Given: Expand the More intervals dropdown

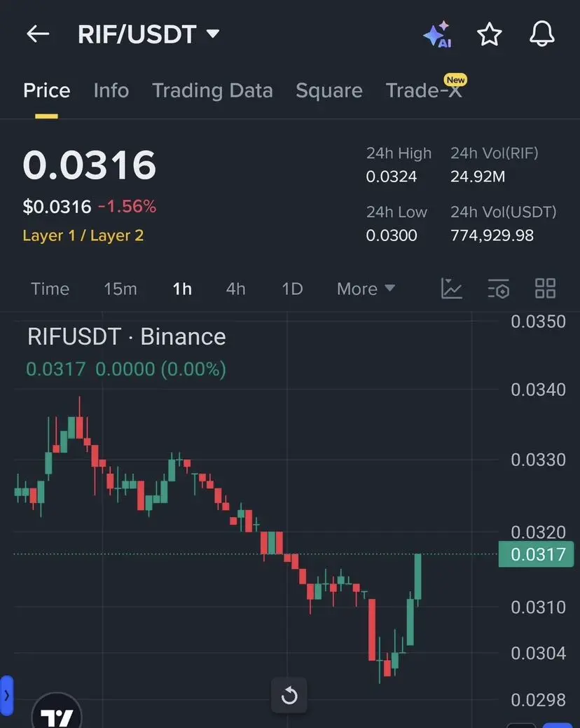Looking at the screenshot, I should tap(366, 289).
